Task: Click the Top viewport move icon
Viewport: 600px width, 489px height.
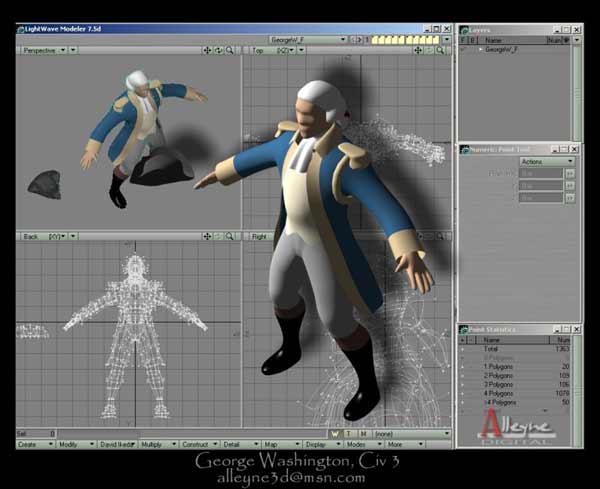Action: [x=418, y=50]
